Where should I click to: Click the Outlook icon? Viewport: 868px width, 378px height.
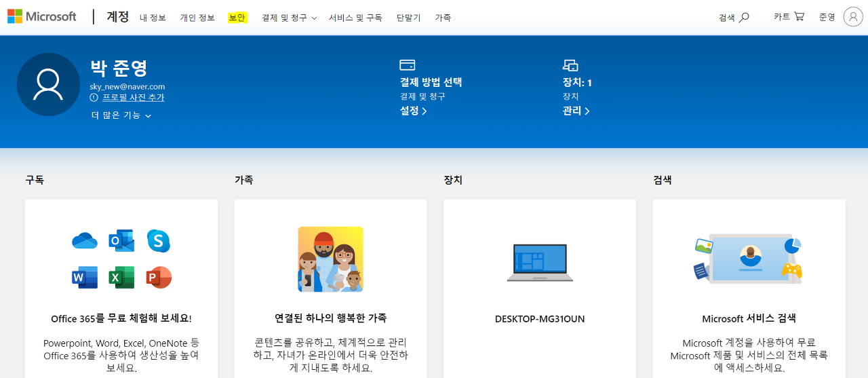121,240
